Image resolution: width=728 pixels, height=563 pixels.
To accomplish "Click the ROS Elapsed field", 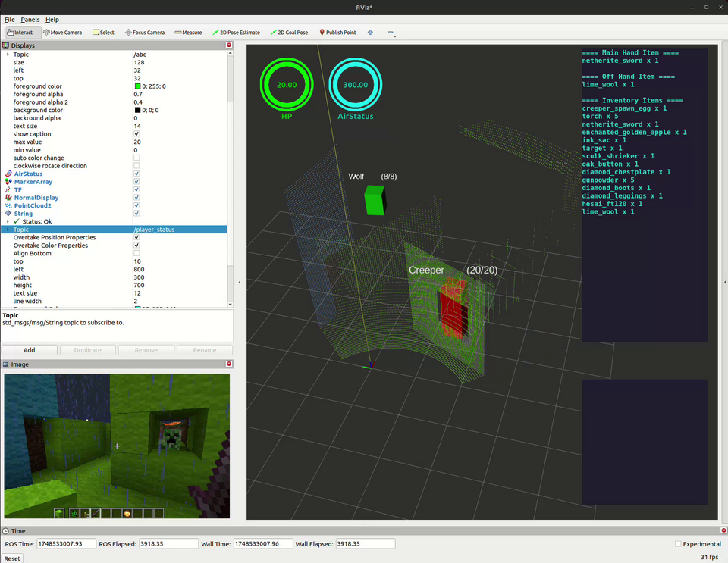I will [168, 543].
